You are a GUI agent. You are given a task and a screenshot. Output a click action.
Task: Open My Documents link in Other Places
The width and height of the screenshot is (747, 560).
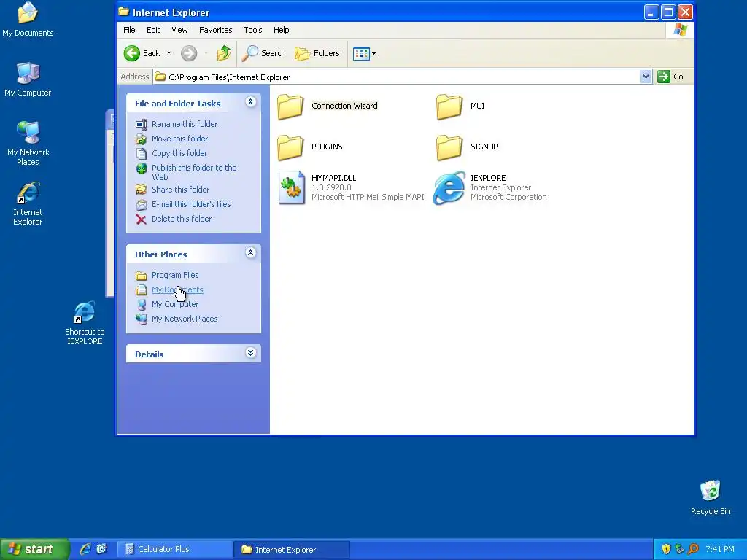tap(177, 289)
